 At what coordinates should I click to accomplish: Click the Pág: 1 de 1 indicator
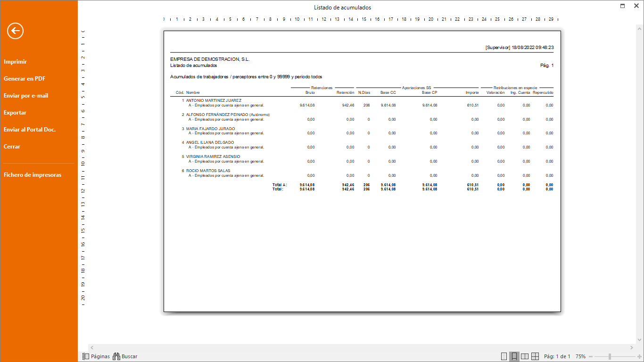557,356
